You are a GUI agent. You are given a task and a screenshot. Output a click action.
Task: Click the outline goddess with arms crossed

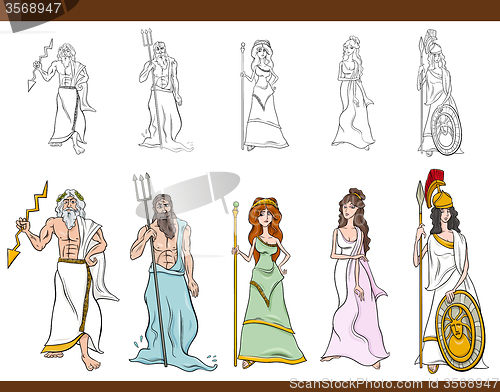tap(354, 93)
